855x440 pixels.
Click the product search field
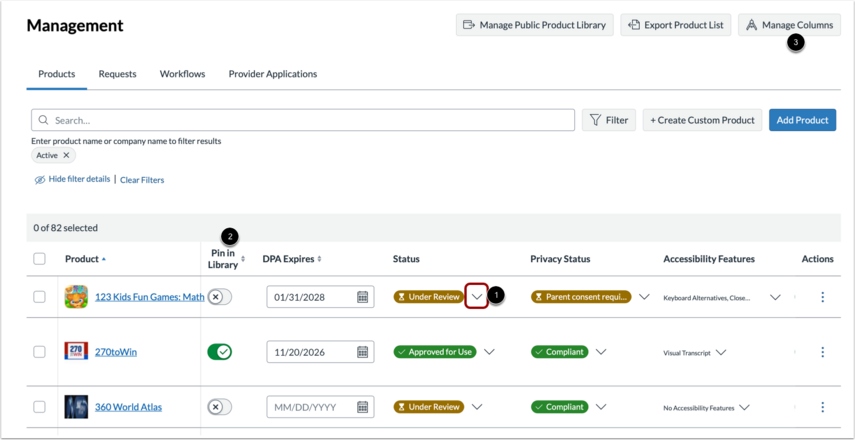pos(303,120)
